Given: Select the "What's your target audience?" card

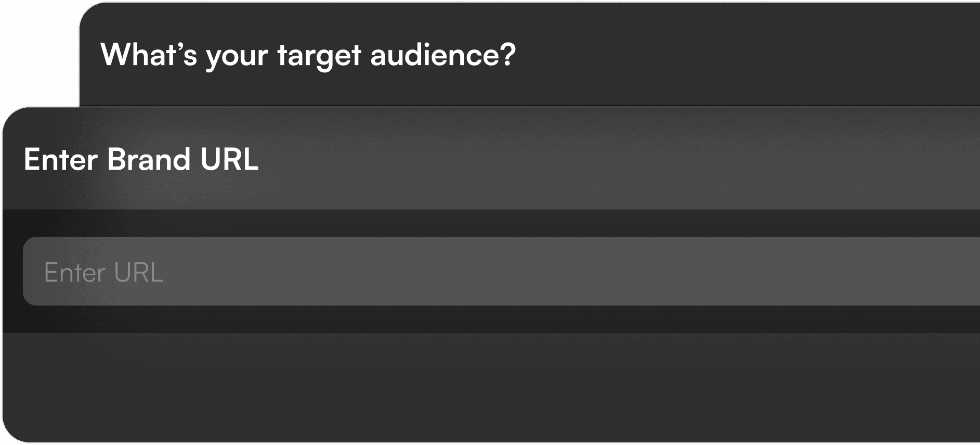Looking at the screenshot, I should click(529, 54).
